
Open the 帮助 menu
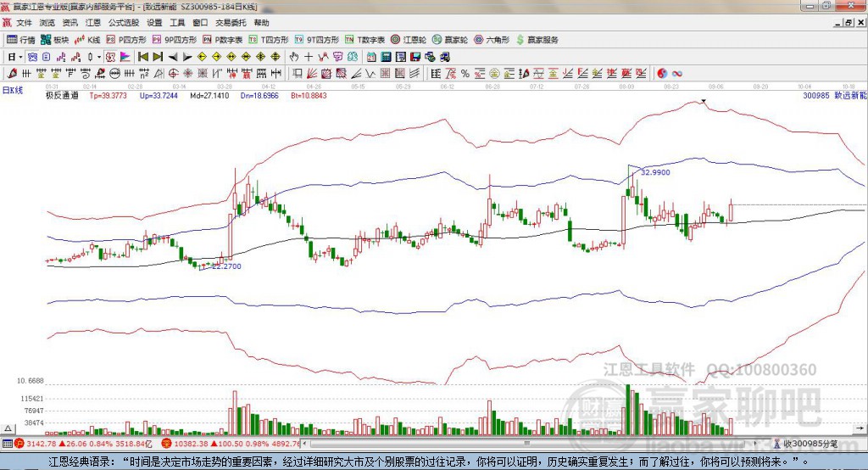(x=261, y=23)
